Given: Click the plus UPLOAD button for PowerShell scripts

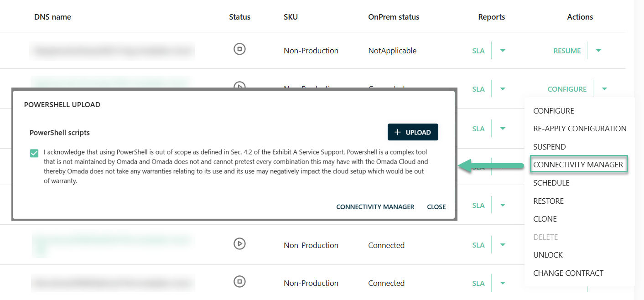Looking at the screenshot, I should (413, 132).
